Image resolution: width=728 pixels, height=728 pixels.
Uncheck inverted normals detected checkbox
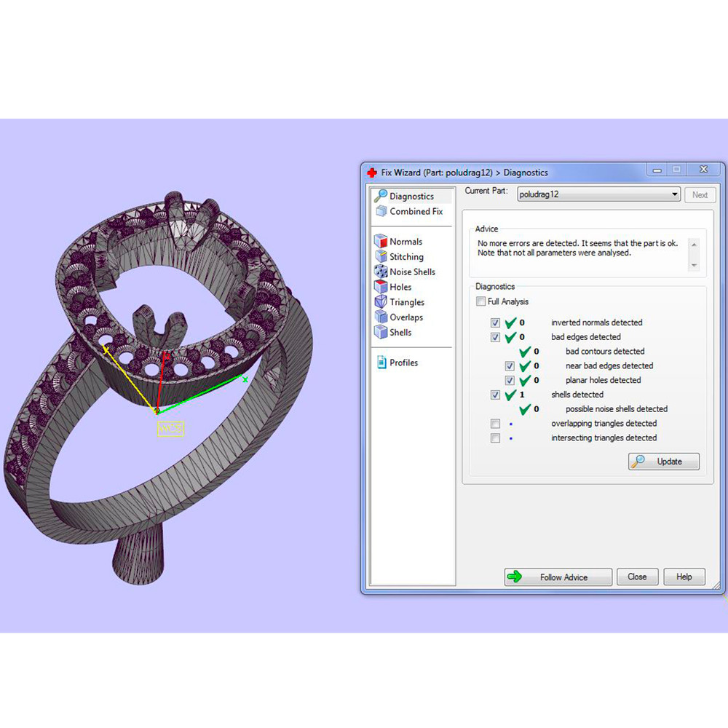click(x=496, y=323)
